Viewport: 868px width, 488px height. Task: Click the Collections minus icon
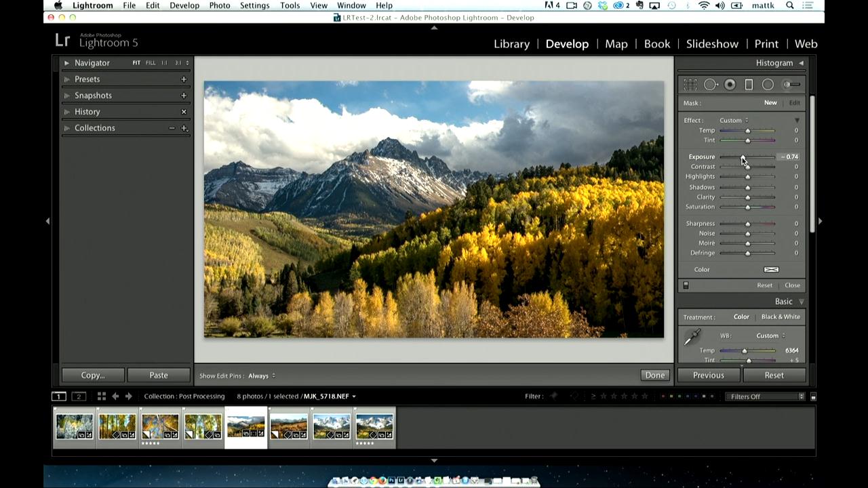click(x=172, y=128)
